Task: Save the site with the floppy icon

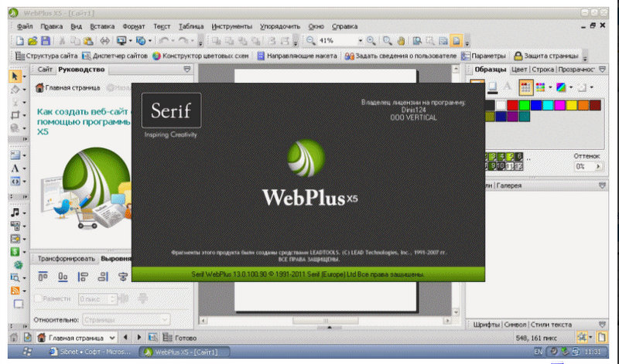Action: 46,41
